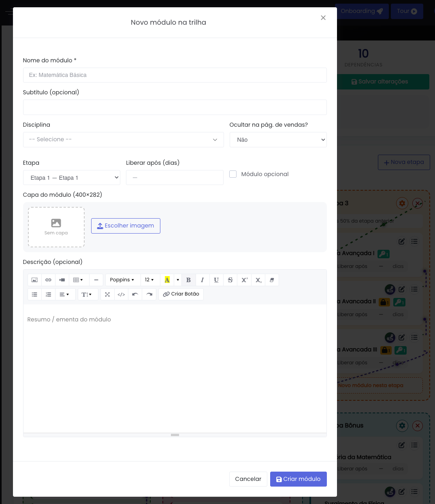Viewport: 435px width, 504px height.
Task: Click green key badge on Avançada I
Action: [384, 254]
